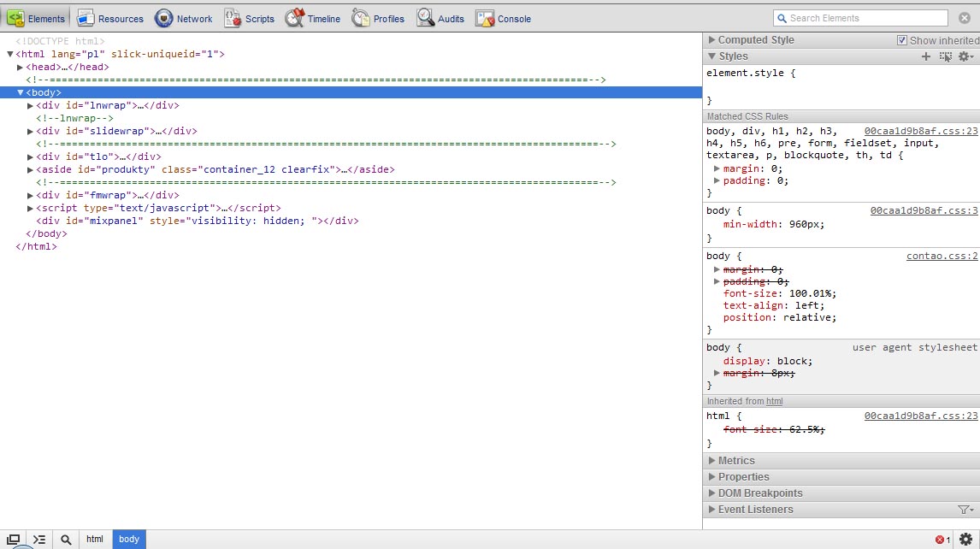Viewport: 980px width, 549px height.
Task: Expand struck-out padding in contao.css rule
Action: (717, 281)
